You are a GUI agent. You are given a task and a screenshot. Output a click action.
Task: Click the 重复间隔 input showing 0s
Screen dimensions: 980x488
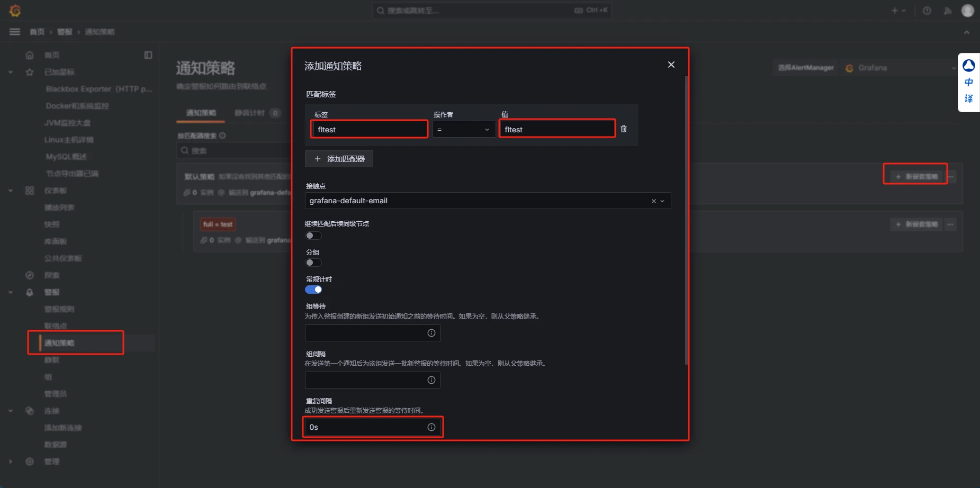point(373,427)
